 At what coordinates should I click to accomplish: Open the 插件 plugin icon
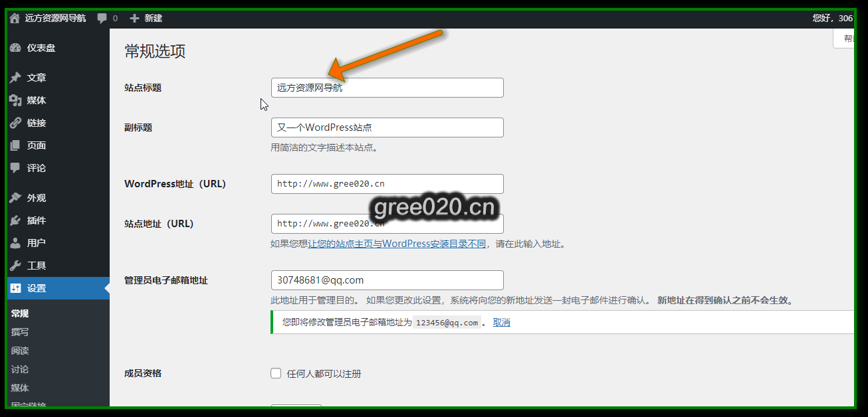tap(15, 220)
